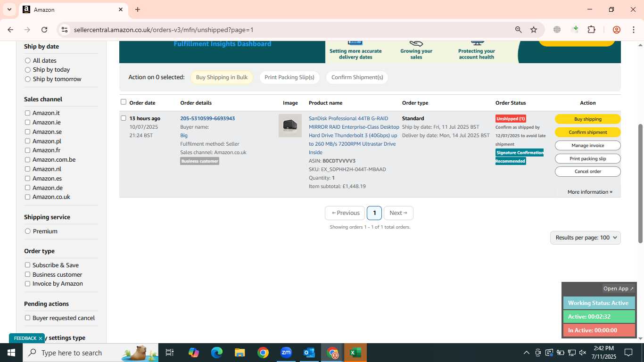Enable the Business customer filter checkbox

click(27, 274)
